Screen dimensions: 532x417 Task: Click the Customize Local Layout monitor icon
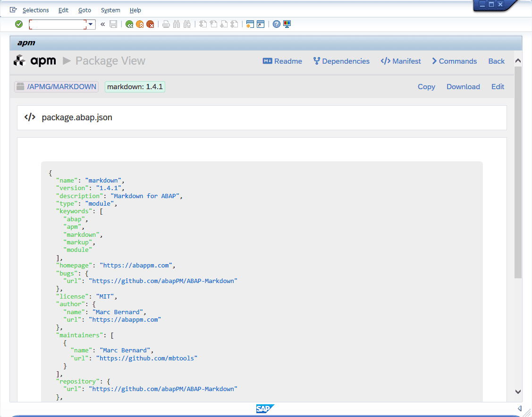[287, 24]
